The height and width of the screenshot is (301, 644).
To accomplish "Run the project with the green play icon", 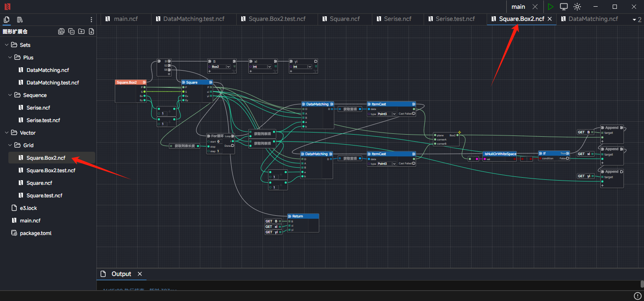I will pyautogui.click(x=551, y=7).
